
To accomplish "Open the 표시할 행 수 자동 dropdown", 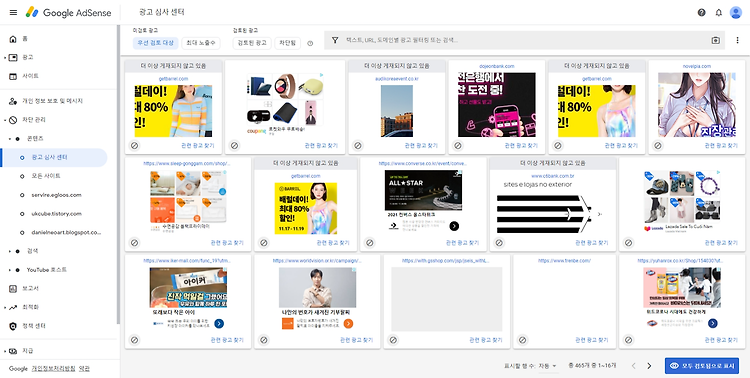I will click(548, 366).
